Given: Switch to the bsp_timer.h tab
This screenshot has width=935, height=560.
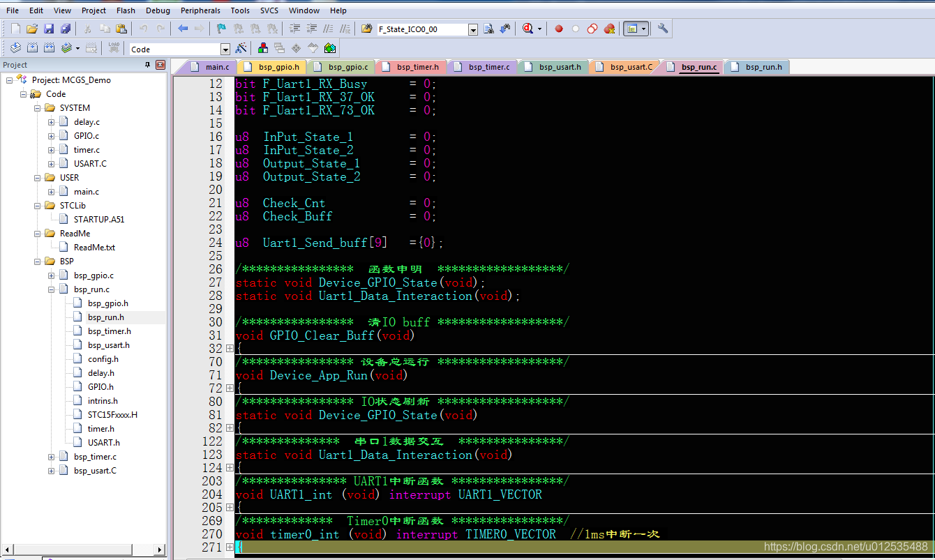Looking at the screenshot, I should [x=411, y=67].
